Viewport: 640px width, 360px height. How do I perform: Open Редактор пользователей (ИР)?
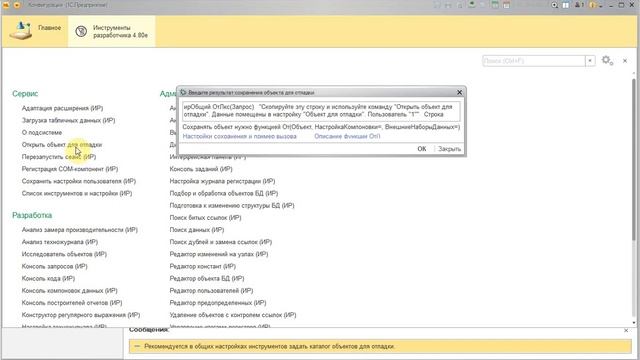(211, 291)
